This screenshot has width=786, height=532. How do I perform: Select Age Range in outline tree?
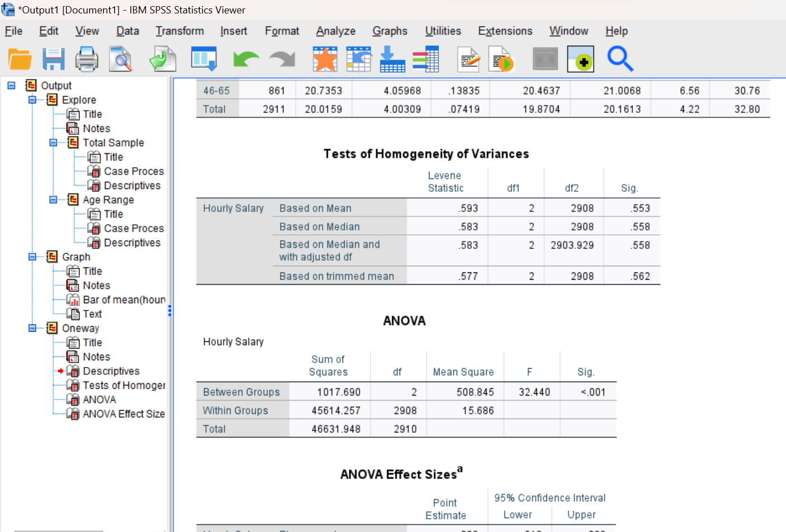109,200
